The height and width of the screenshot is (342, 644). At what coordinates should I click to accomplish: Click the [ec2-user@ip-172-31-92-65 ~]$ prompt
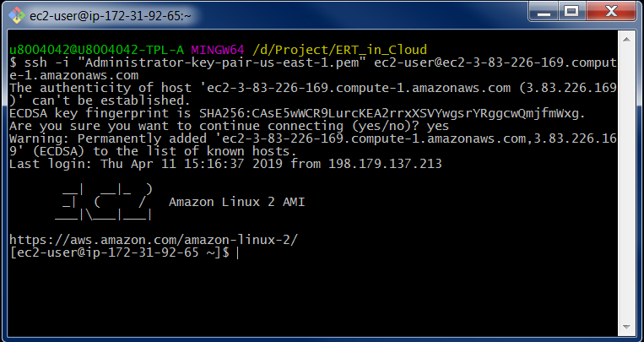point(119,252)
